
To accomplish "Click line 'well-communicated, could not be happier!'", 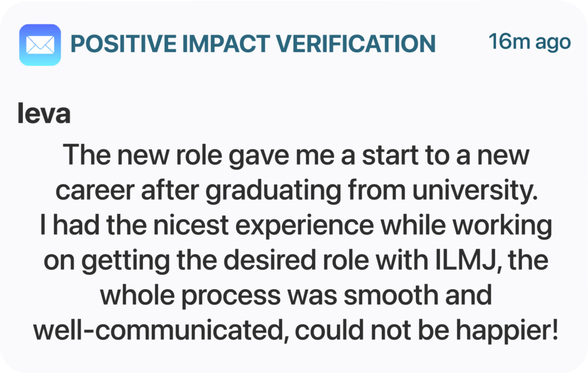I will pos(296,330).
